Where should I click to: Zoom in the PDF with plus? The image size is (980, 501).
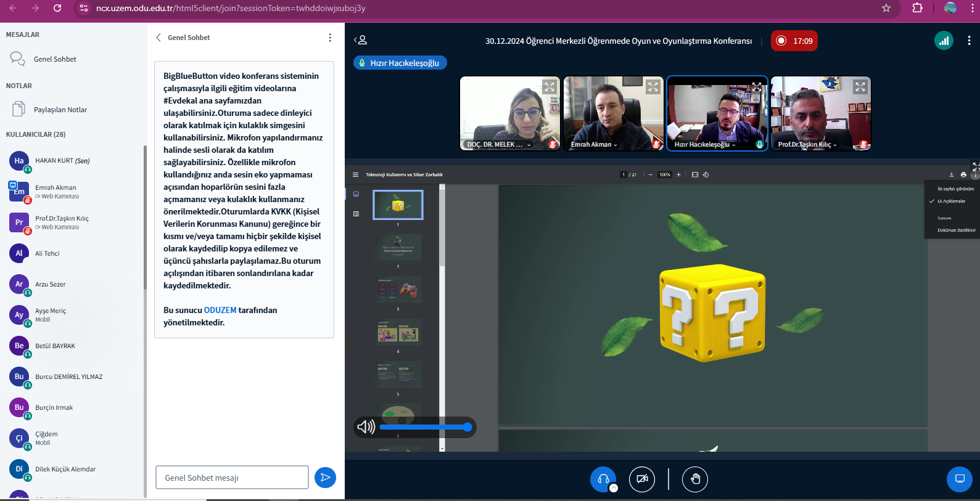pyautogui.click(x=678, y=174)
